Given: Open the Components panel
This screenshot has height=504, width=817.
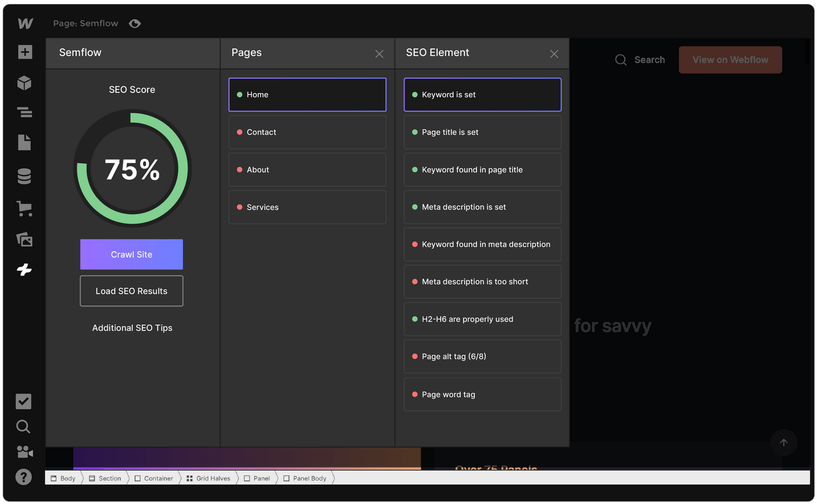Looking at the screenshot, I should pos(24,83).
